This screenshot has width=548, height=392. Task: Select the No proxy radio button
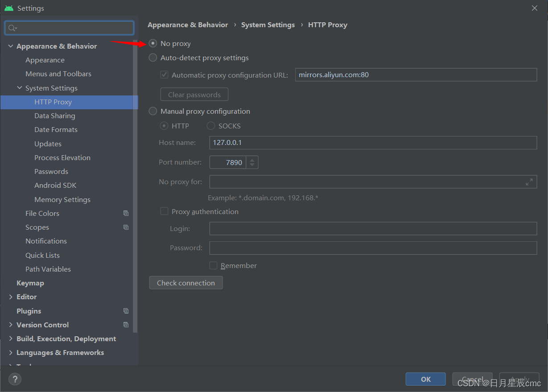click(x=153, y=43)
